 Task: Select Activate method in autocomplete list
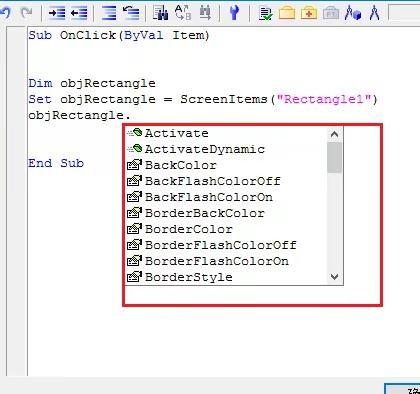226,133
